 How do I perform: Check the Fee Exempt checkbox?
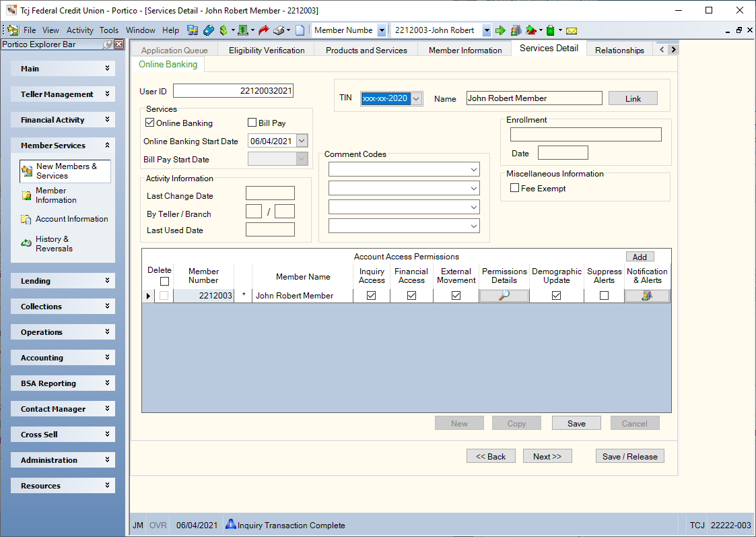pos(514,188)
